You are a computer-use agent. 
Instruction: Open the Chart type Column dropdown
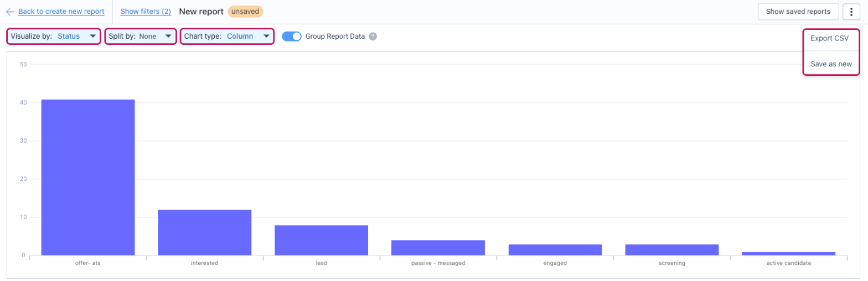click(x=227, y=37)
